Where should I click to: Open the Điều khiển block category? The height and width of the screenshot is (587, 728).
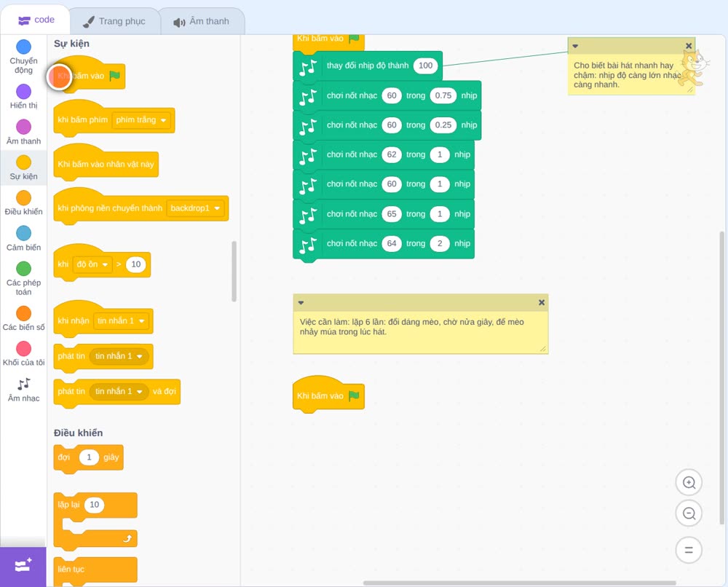[x=24, y=203]
